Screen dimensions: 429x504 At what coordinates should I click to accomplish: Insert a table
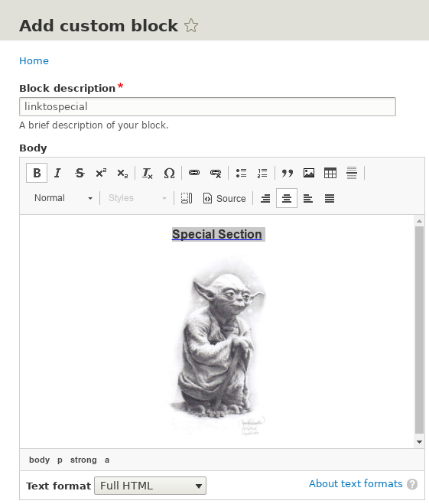click(x=330, y=173)
